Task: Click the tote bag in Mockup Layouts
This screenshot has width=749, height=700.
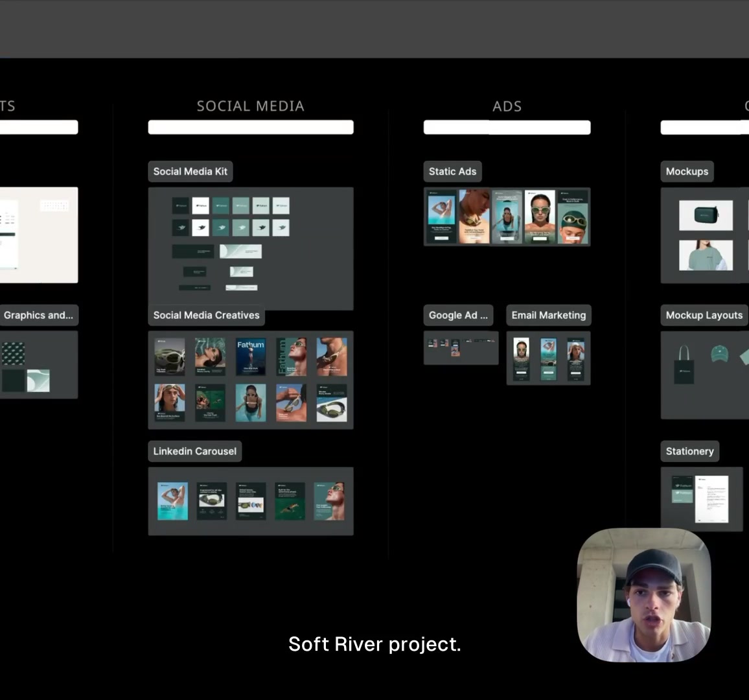Action: (x=684, y=364)
